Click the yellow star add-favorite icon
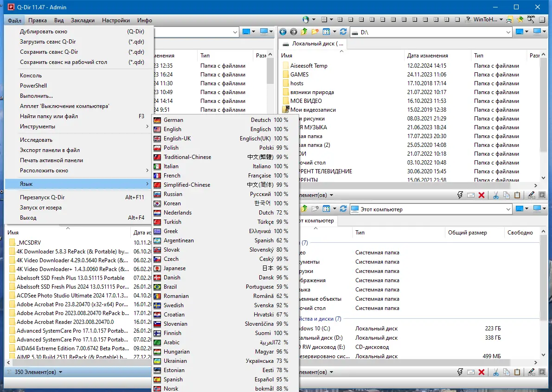The image size is (552, 392). [520, 19]
